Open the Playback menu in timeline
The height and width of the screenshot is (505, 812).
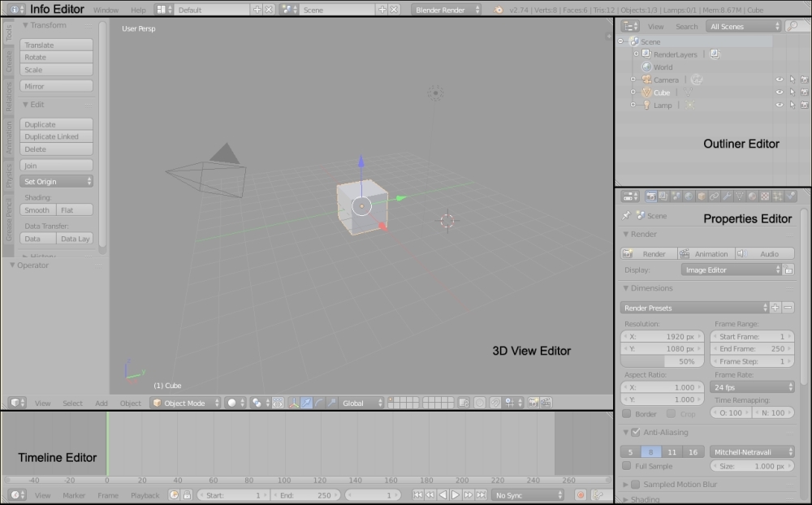tap(145, 495)
